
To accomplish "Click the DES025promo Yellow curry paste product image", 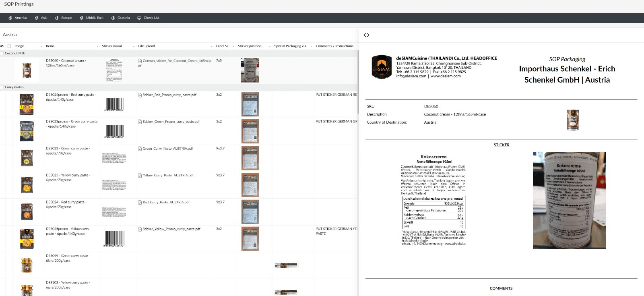I will 27,238.
